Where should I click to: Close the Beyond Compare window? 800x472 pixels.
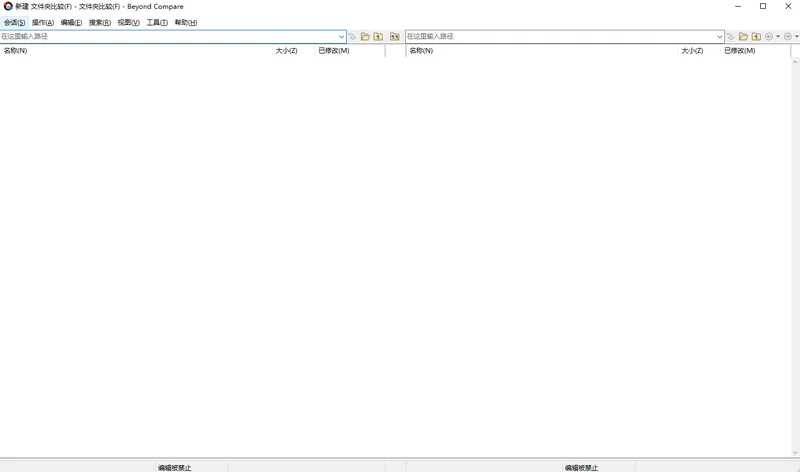click(x=788, y=6)
